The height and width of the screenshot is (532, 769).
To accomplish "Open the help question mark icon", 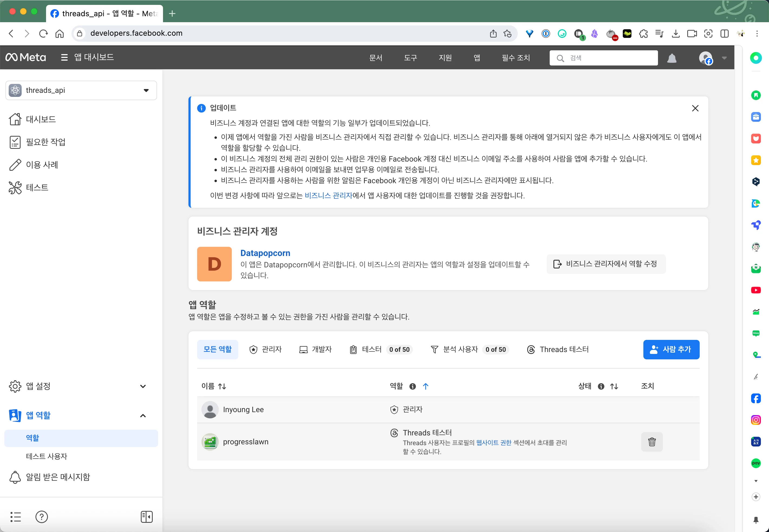I will click(x=42, y=517).
